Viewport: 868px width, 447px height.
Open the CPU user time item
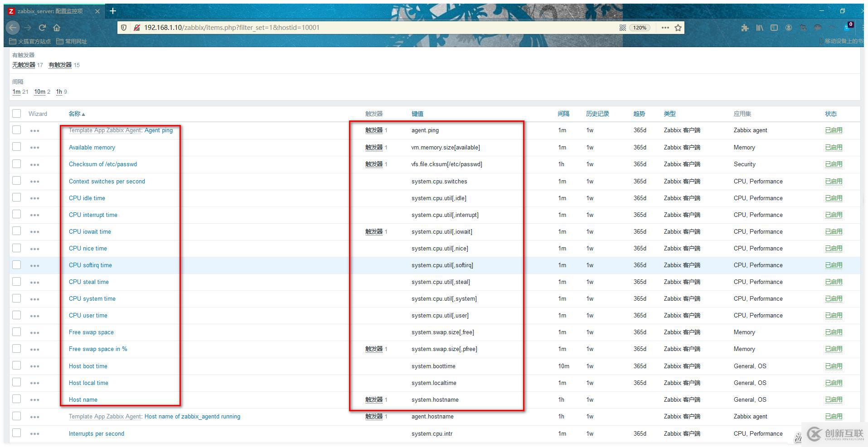pos(88,315)
